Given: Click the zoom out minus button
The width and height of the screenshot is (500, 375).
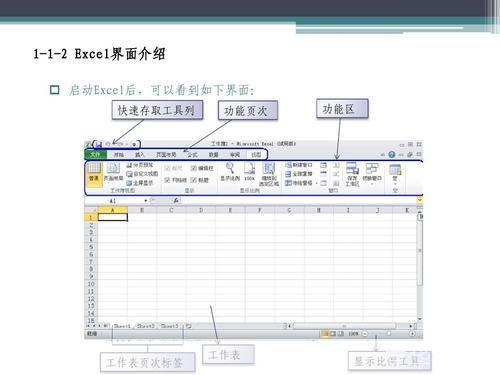Looking at the screenshot, I should point(365,333).
